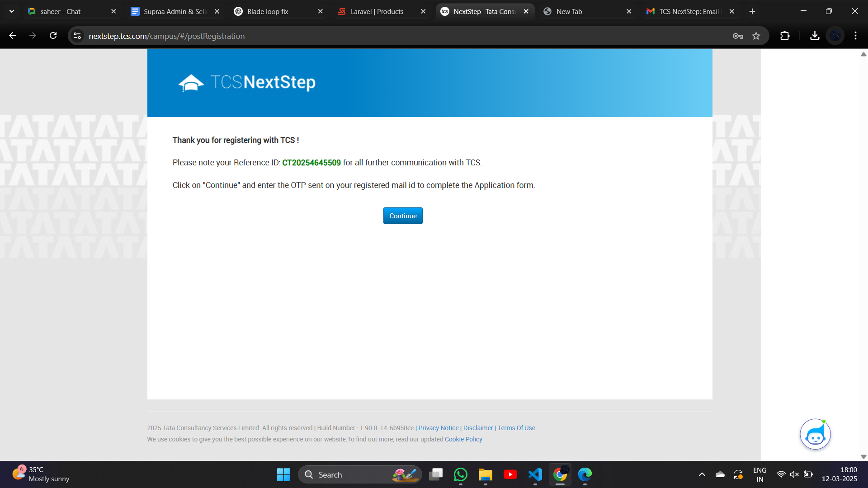This screenshot has height=488, width=868.
Task: Open the Chrome three-dot menu
Action: (x=855, y=36)
